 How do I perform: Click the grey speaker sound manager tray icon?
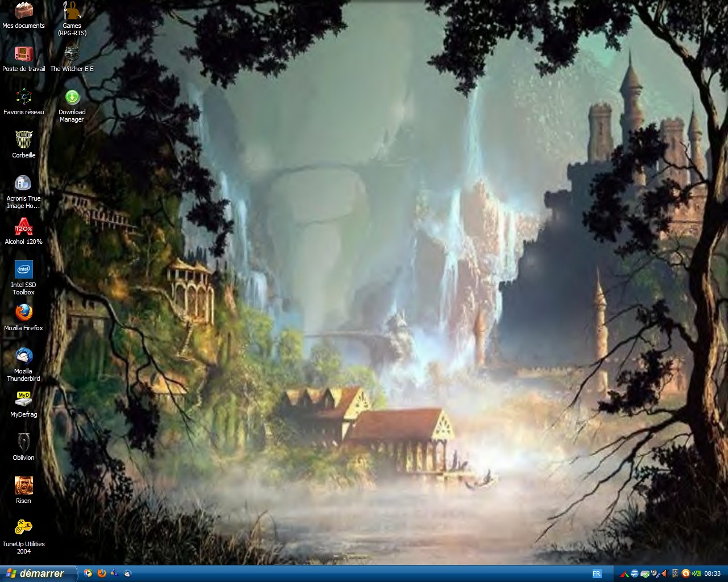655,573
